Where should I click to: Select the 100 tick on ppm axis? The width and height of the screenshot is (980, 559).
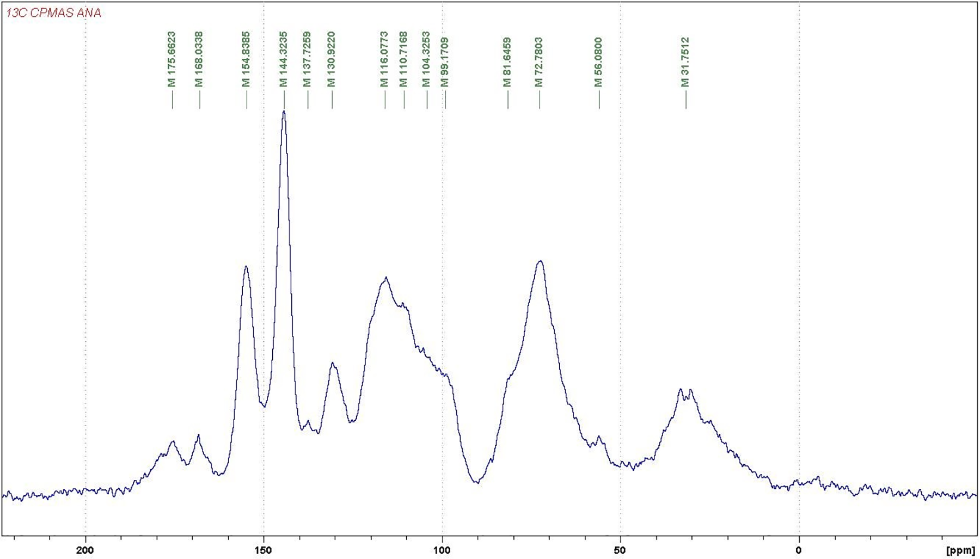click(442, 550)
